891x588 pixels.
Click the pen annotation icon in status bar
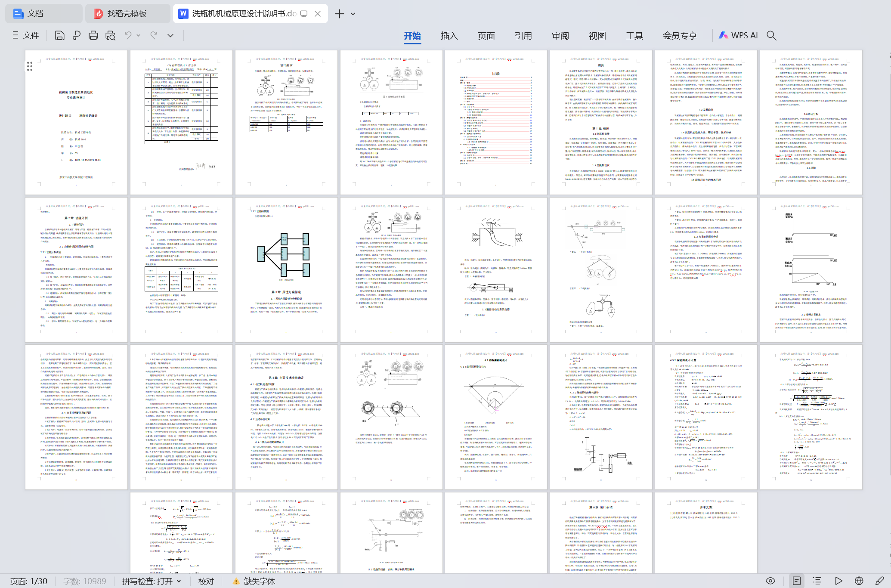(x=880, y=581)
